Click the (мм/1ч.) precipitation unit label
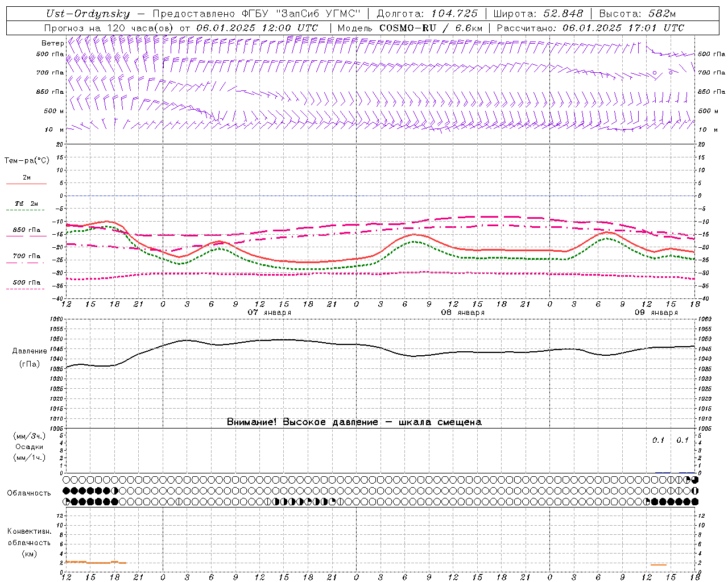 [x=29, y=458]
